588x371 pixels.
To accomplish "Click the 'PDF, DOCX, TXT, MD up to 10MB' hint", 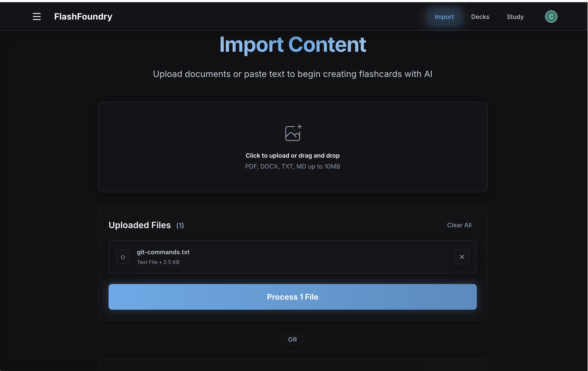I will tap(292, 166).
